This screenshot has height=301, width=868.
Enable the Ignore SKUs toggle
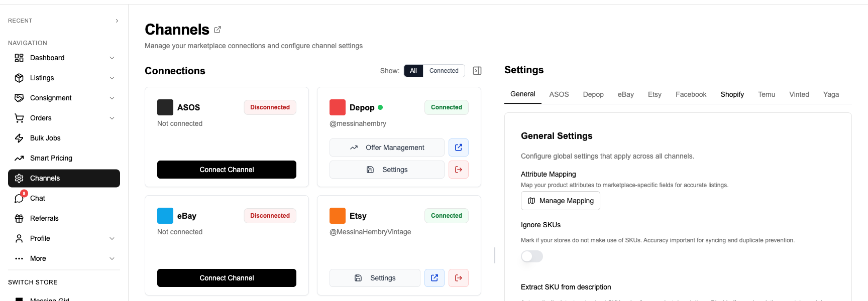point(532,256)
